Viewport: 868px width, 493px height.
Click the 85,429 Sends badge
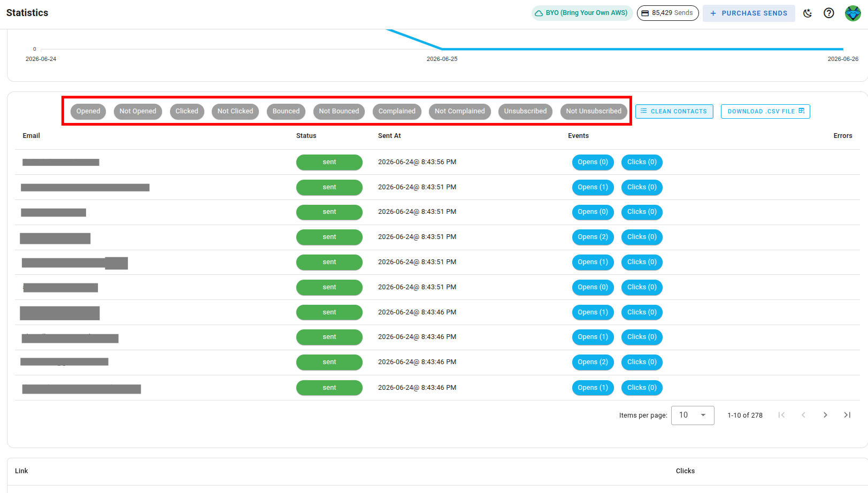(x=667, y=13)
